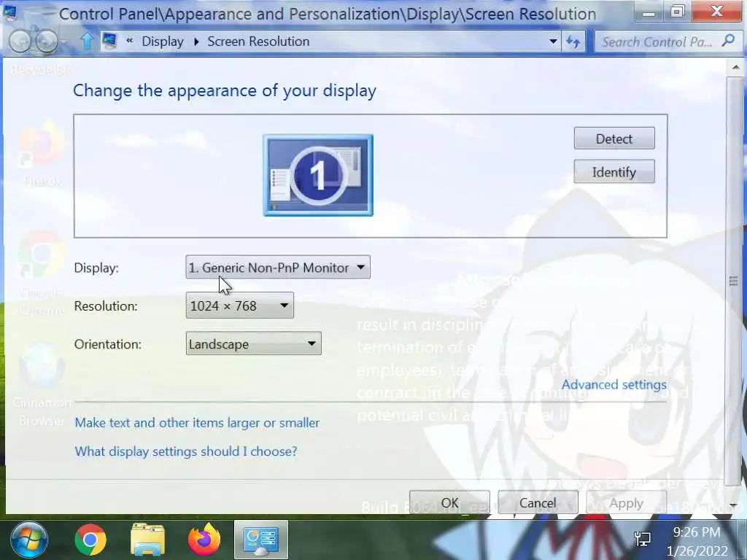Click the address bar control panel icon

point(109,41)
